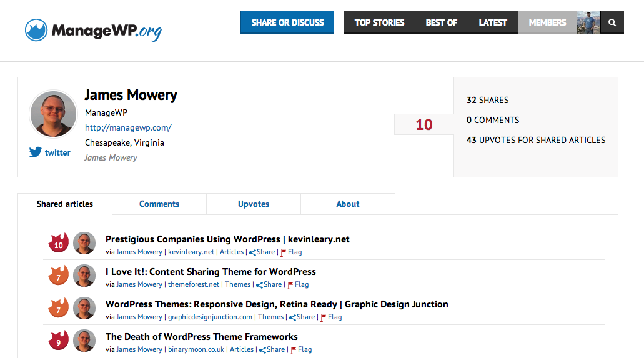Flag the themeforest.net article
644x358 pixels.
298,284
